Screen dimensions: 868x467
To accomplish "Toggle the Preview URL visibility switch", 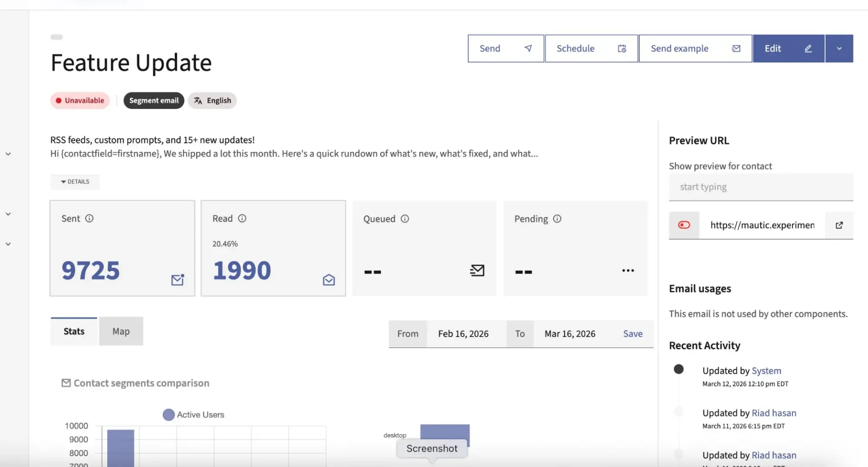I will tap(684, 225).
